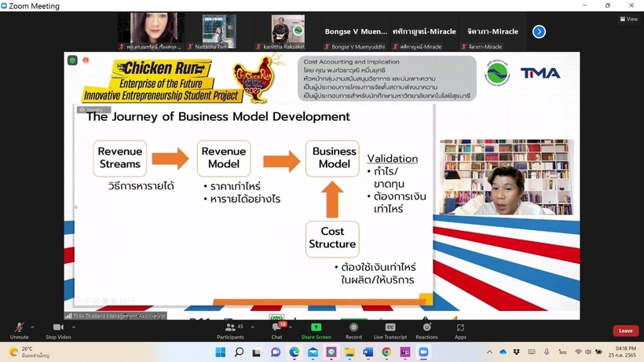Image resolution: width=644 pixels, height=362 pixels.
Task: Open weather widget showing 26°C
Action: [x=29, y=352]
